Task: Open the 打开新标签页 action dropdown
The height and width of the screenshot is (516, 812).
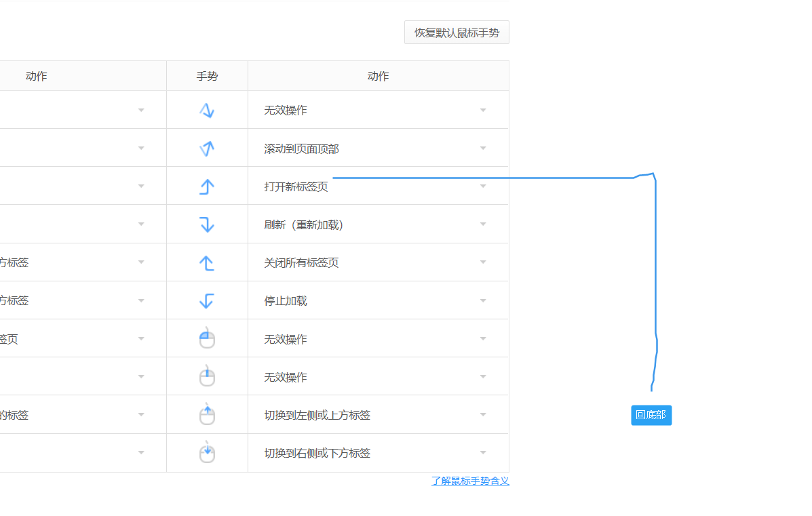Action: (x=378, y=186)
